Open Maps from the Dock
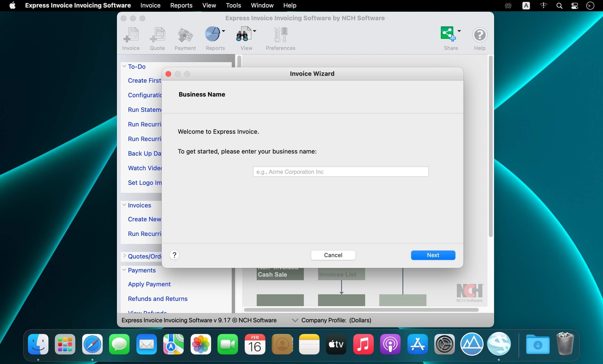603x364 pixels. click(x=173, y=344)
